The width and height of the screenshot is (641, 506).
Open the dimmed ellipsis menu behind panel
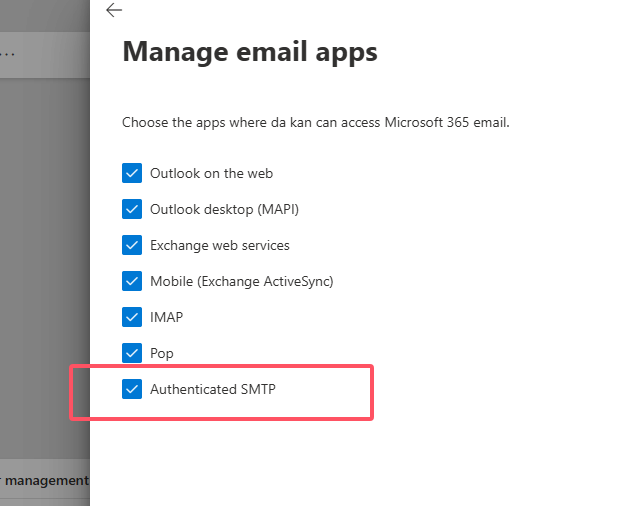[7, 54]
